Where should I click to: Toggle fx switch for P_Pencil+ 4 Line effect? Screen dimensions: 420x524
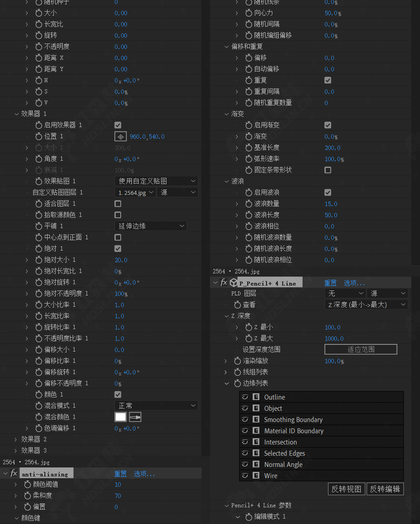point(224,283)
